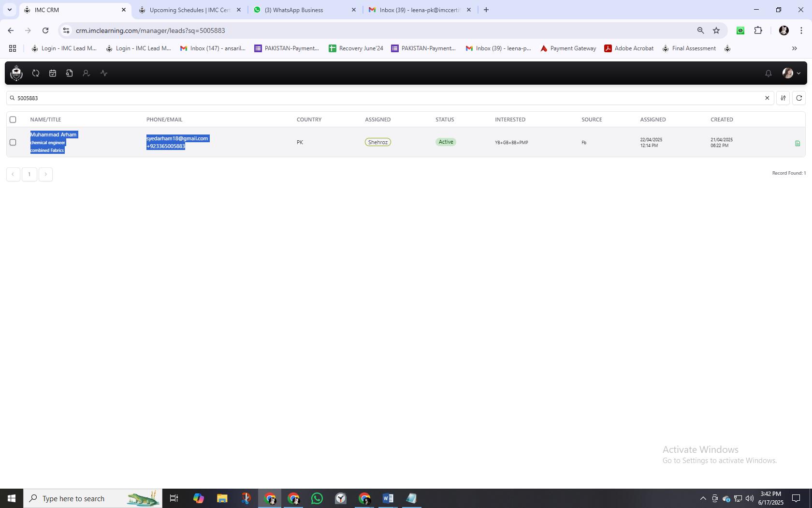812x508 pixels.
Task: Open the refresh/sync icon in CRM navbar
Action: click(x=36, y=73)
